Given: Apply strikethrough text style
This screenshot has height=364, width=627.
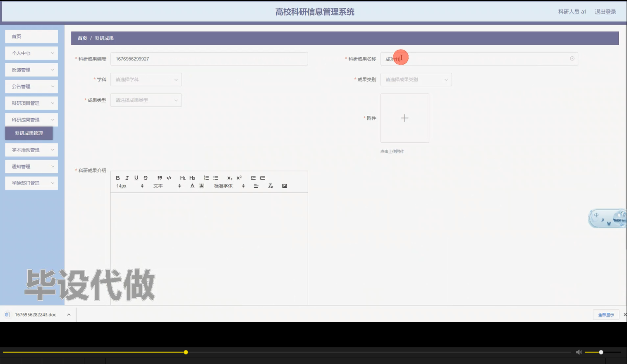Looking at the screenshot, I should 145,177.
